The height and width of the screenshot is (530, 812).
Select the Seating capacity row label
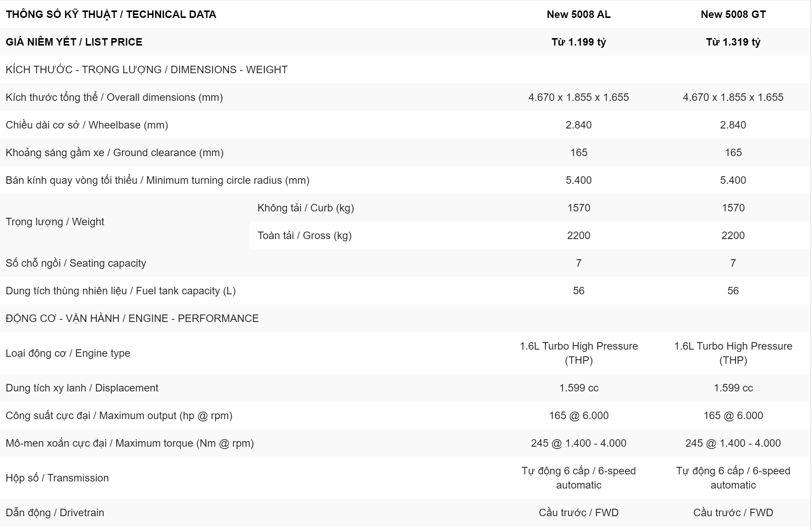[x=75, y=263]
